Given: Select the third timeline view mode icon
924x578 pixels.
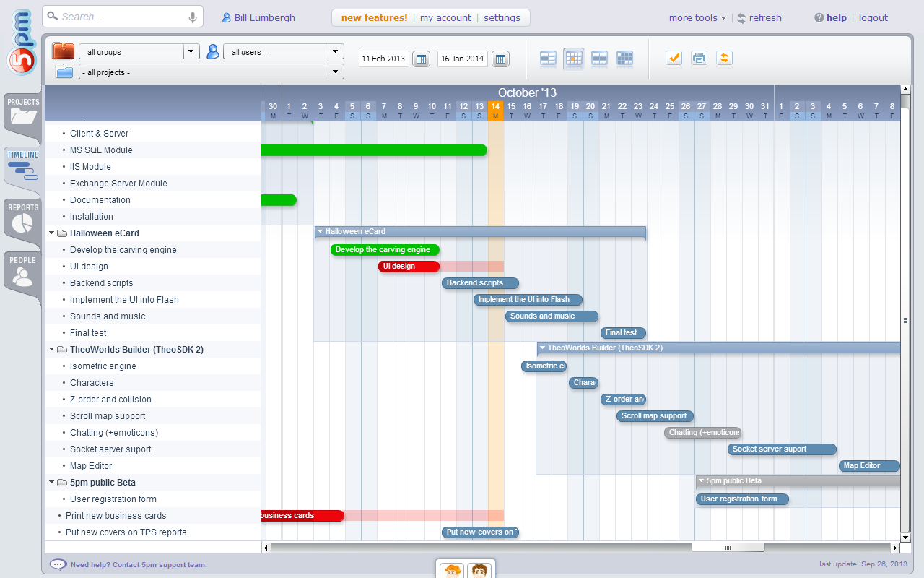Looking at the screenshot, I should tap(599, 59).
